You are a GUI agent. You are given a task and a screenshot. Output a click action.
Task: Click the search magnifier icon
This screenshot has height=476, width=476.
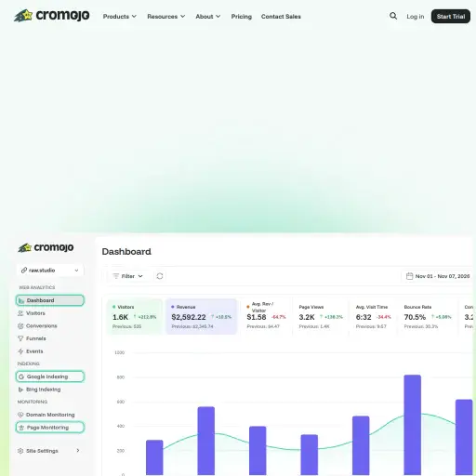coord(393,16)
